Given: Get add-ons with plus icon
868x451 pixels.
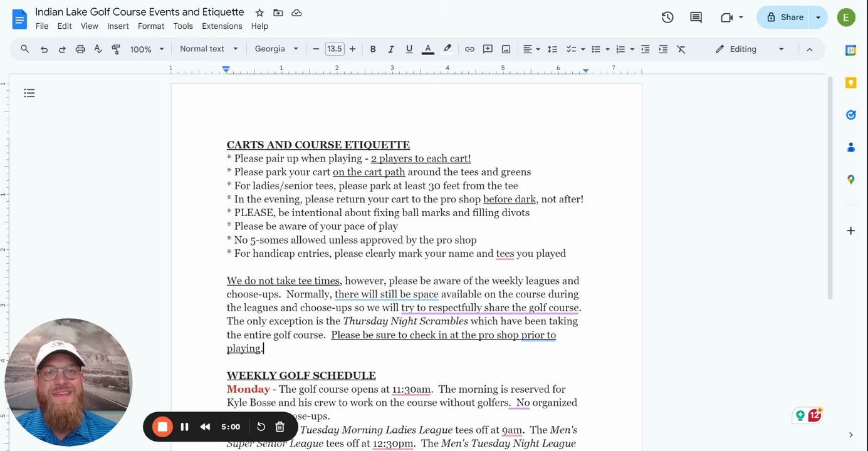Looking at the screenshot, I should click(x=850, y=231).
